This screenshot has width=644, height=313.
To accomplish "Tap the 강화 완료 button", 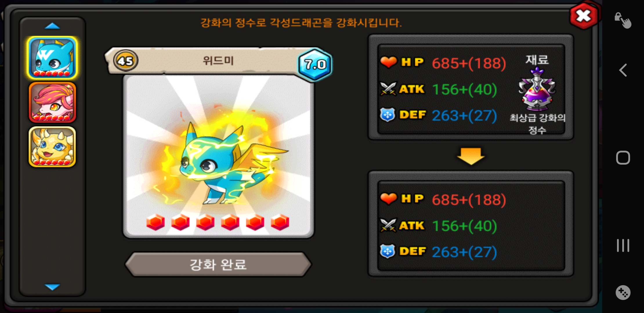I will (218, 264).
